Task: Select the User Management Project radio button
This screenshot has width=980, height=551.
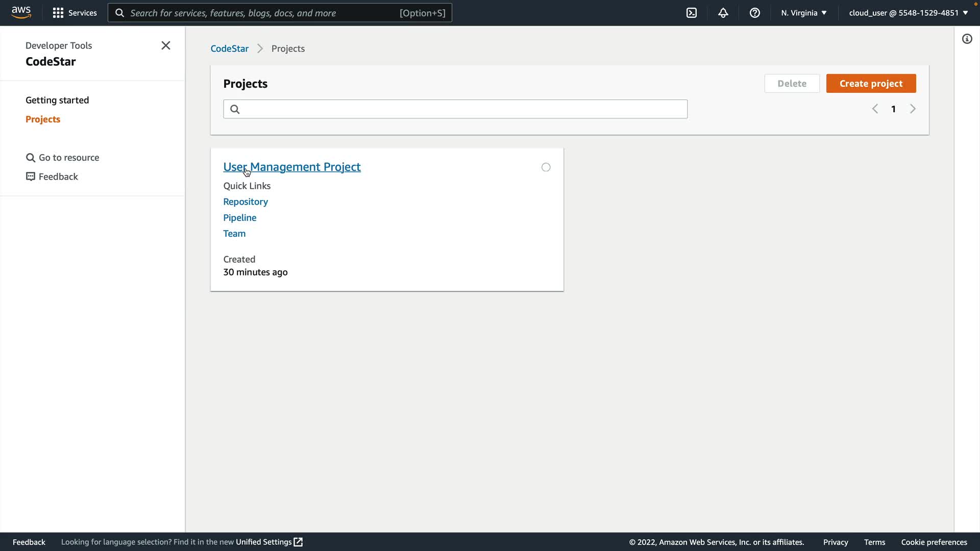Action: point(546,167)
